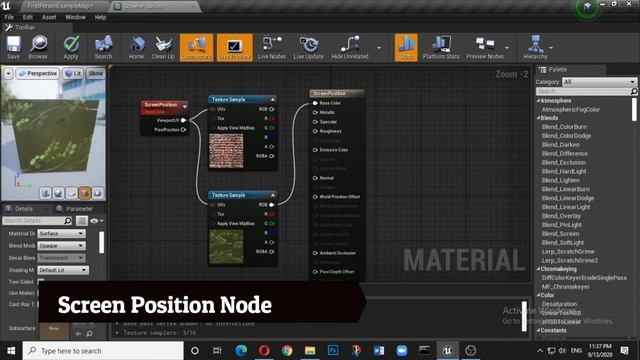640x360 pixels.
Task: Click the green moss texture thumbnail
Action: [x=226, y=247]
